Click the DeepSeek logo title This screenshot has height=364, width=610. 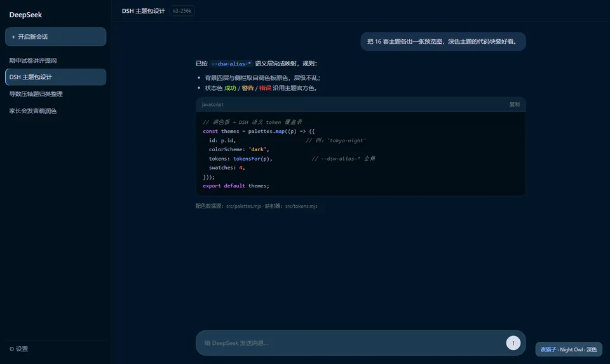tap(25, 15)
